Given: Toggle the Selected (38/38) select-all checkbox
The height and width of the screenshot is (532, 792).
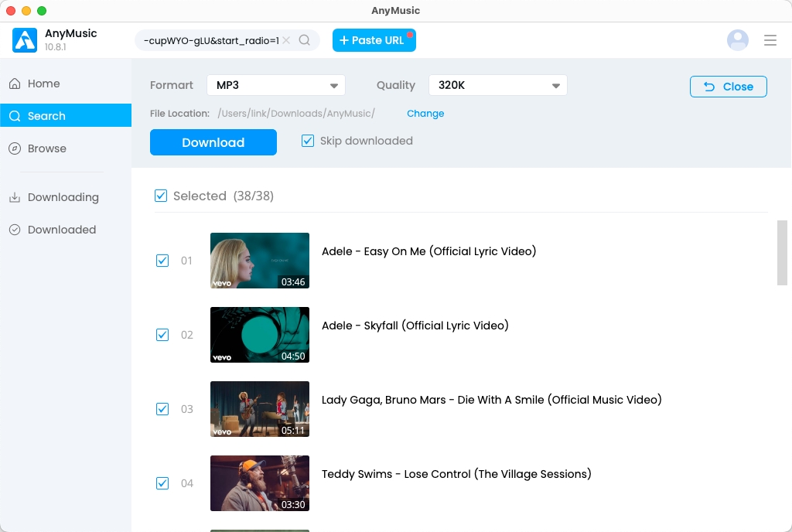Looking at the screenshot, I should point(161,196).
